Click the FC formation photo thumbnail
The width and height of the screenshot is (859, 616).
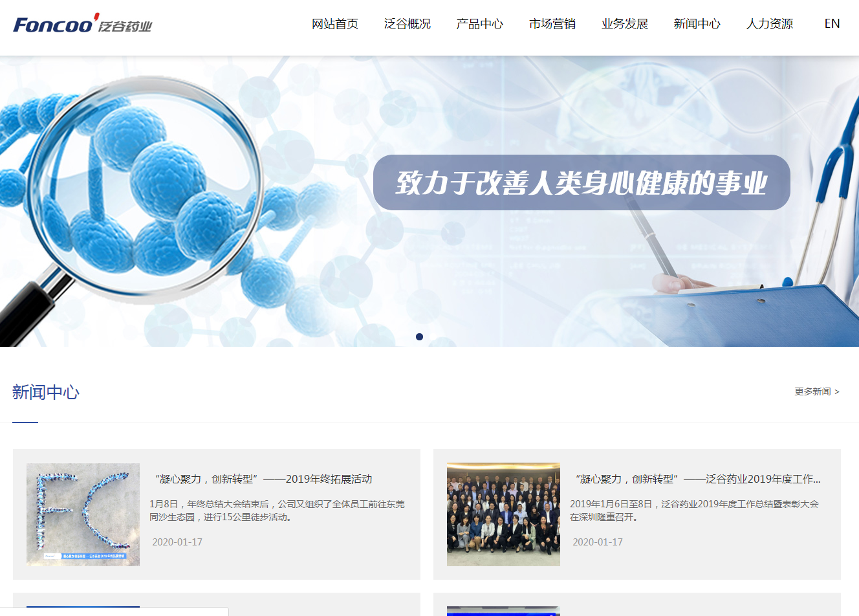(83, 514)
